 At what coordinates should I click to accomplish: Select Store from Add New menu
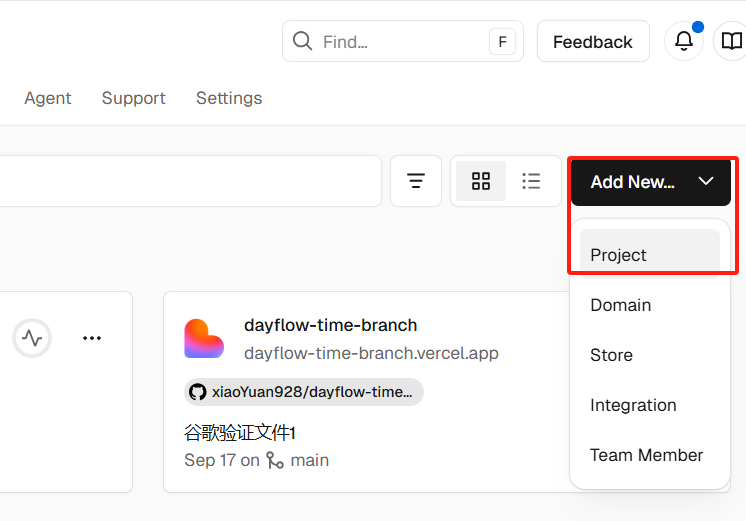649,355
